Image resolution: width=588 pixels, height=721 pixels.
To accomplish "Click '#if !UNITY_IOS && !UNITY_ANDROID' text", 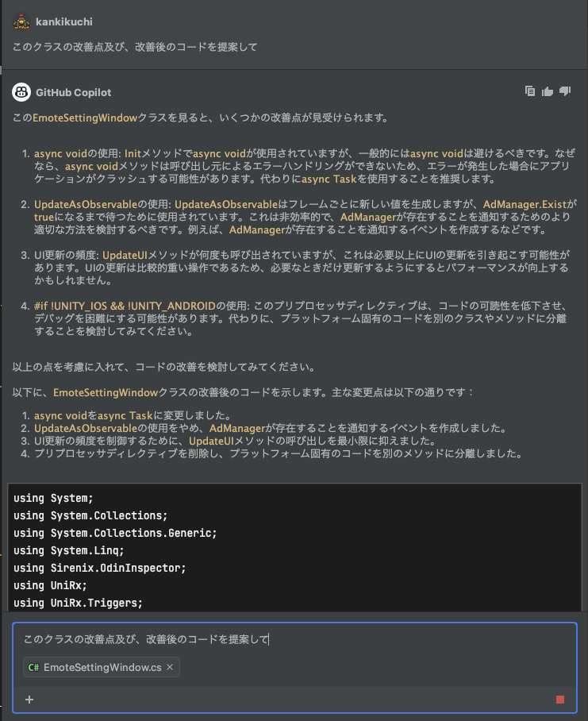I will (x=125, y=306).
